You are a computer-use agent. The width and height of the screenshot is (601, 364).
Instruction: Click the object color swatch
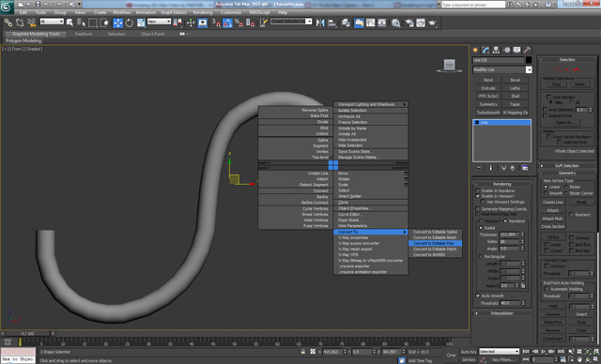529,60
